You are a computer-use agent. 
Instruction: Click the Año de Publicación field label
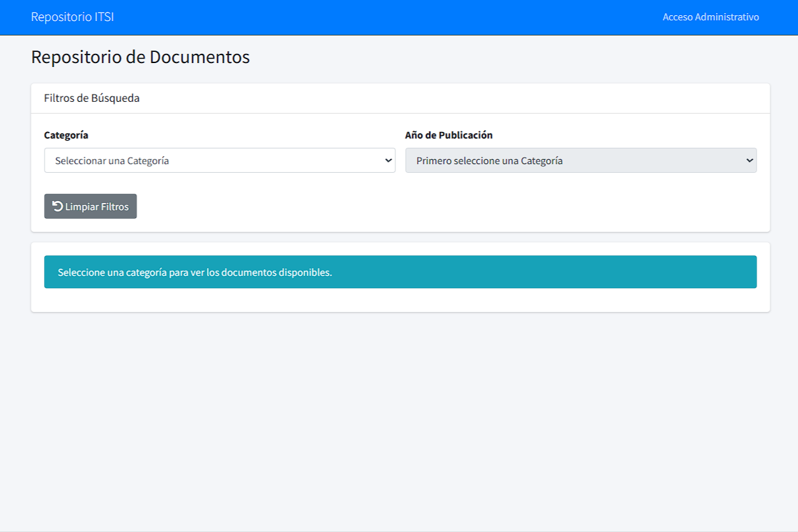click(449, 135)
